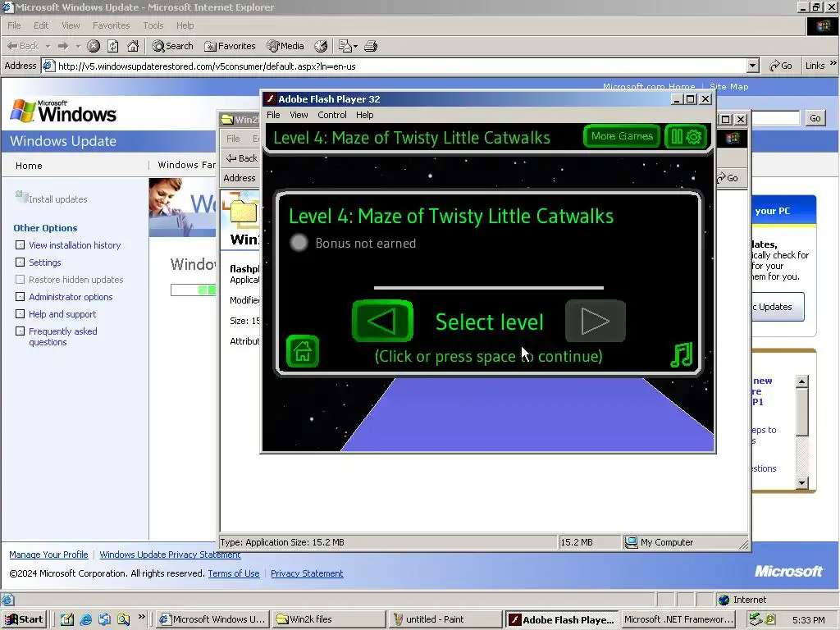Screen dimensions: 840x630
Task: Expand the Links toolbar chevron
Action: [833, 64]
